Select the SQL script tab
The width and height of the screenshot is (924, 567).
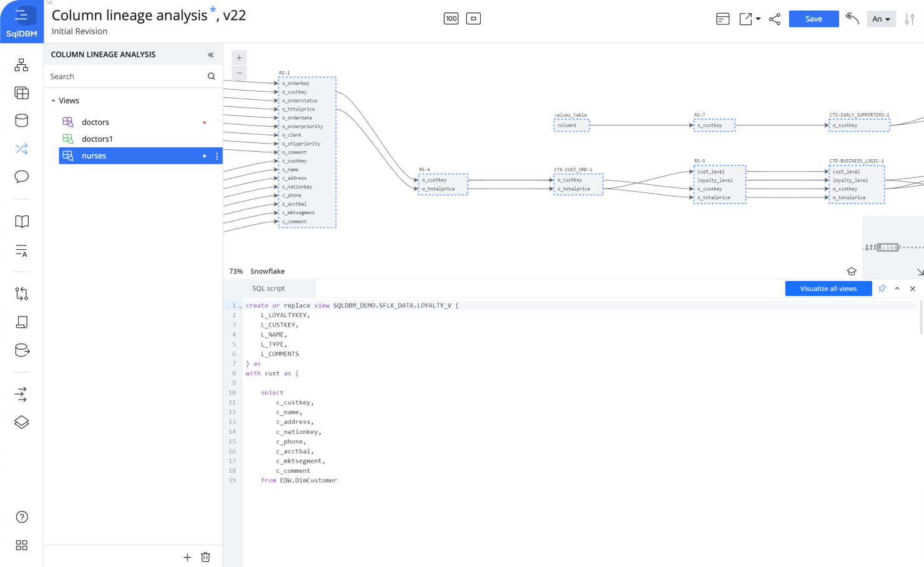[268, 288]
